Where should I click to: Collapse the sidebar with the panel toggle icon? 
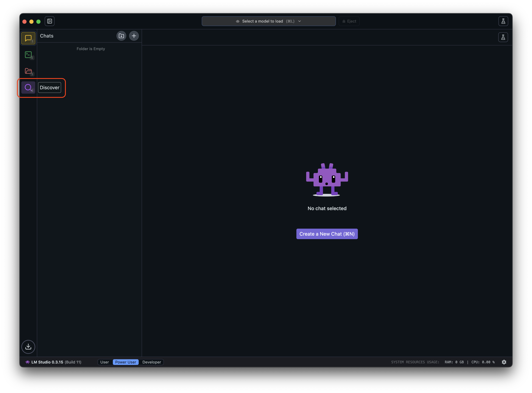(x=49, y=21)
